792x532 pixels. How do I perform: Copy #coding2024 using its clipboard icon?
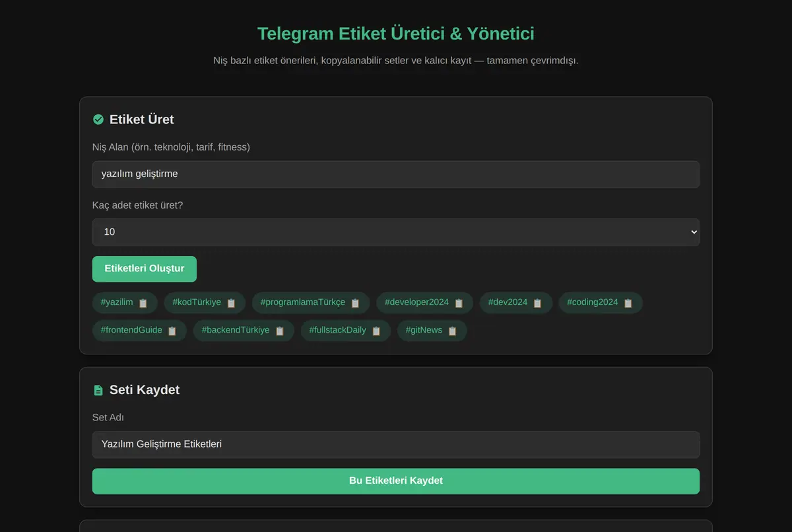point(628,303)
